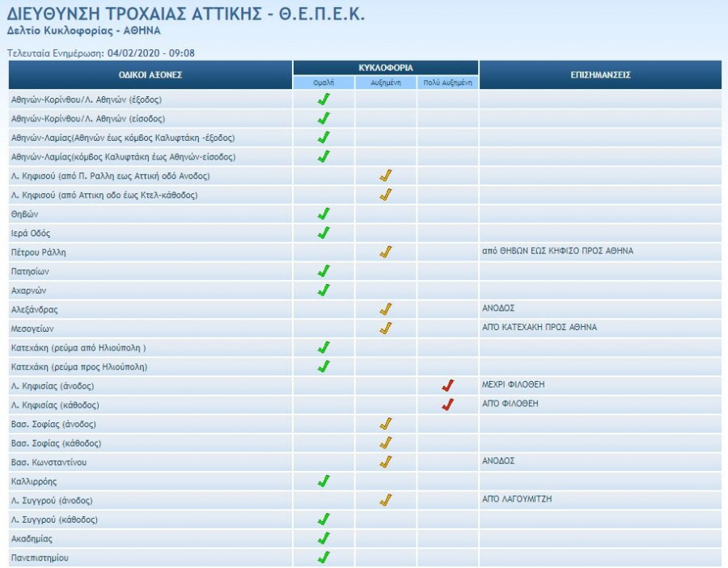728x568 pixels.
Task: Click the red checkmark for Λ. Κηφισίας (κάθοδος)
Action: click(x=447, y=404)
